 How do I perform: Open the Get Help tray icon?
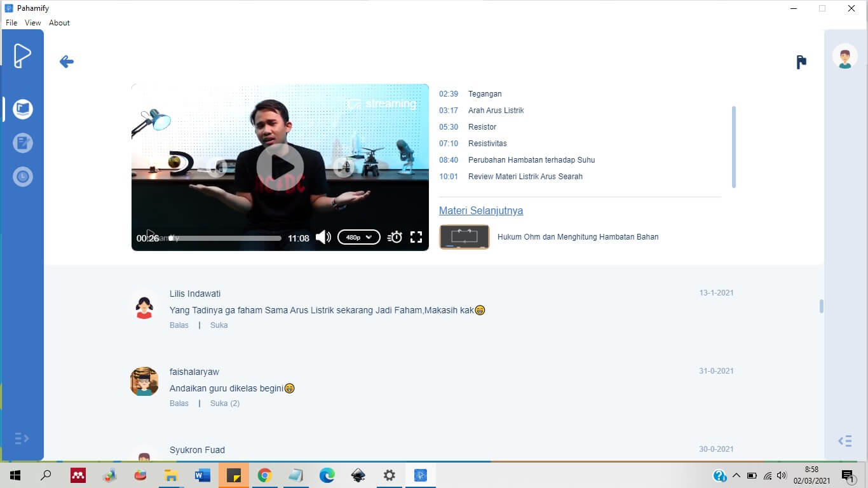[x=720, y=475]
